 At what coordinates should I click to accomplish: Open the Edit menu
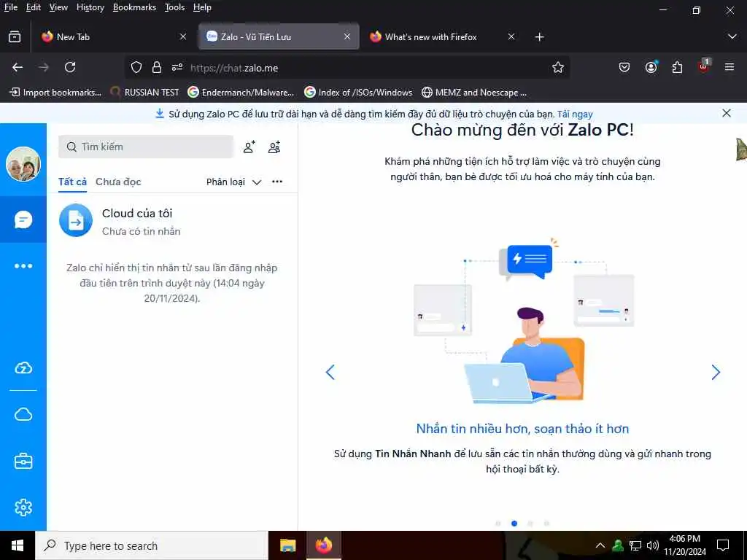(34, 7)
